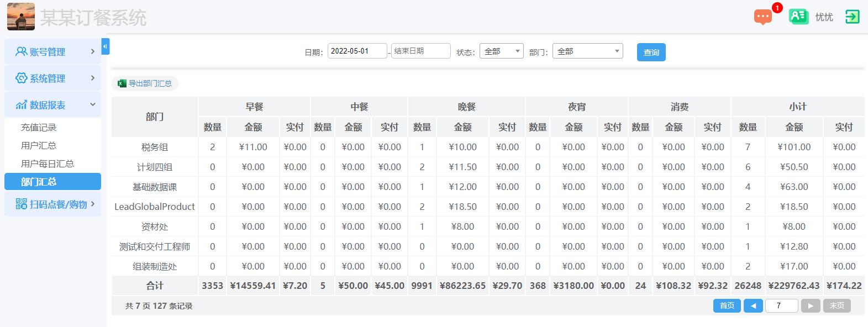The image size is (868, 327).
Task: Click the 结束日期 end date field
Action: (x=420, y=51)
